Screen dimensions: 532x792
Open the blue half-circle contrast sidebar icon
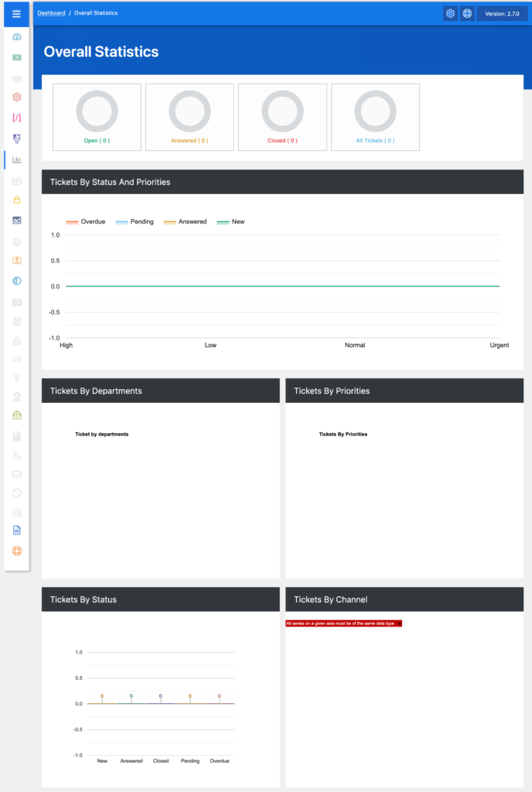click(x=17, y=281)
